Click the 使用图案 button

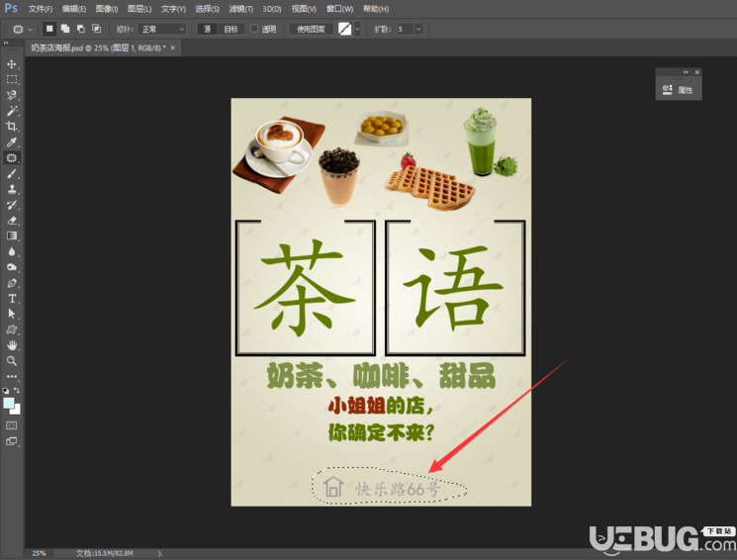click(x=312, y=29)
